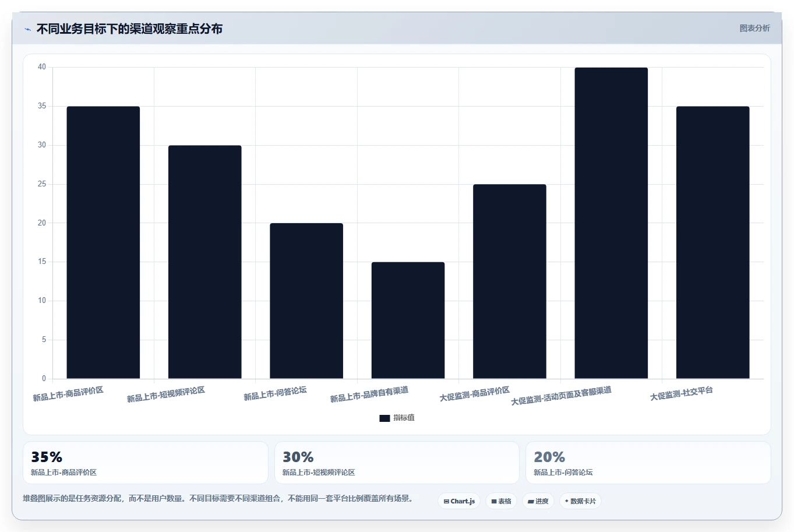The height and width of the screenshot is (532, 794).
Task: Click the 新品上市-品牌自有渠道 bar
Action: click(408, 320)
